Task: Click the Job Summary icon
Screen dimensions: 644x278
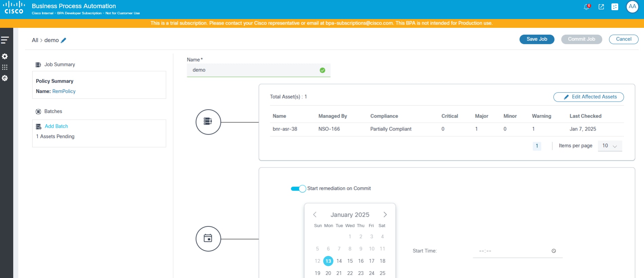Action: 38,65
